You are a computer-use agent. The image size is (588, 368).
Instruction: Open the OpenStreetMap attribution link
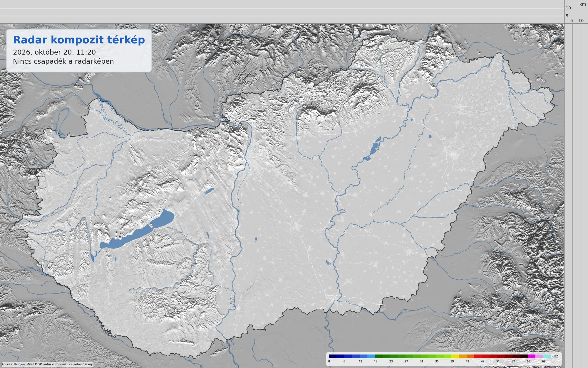534,28
